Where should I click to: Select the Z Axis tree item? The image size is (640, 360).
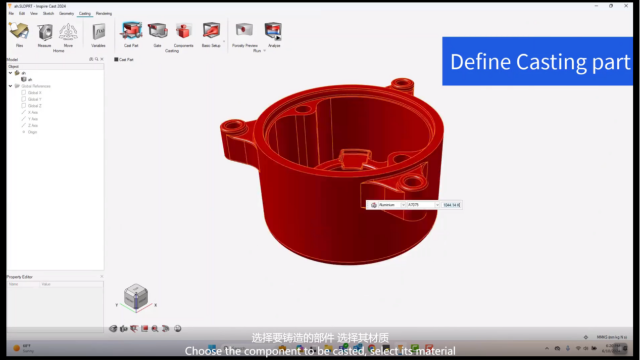pos(33,125)
